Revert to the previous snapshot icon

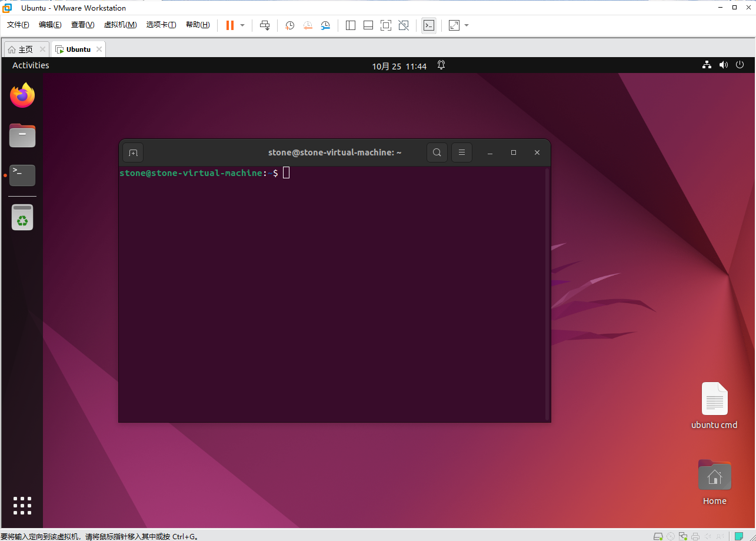click(308, 25)
